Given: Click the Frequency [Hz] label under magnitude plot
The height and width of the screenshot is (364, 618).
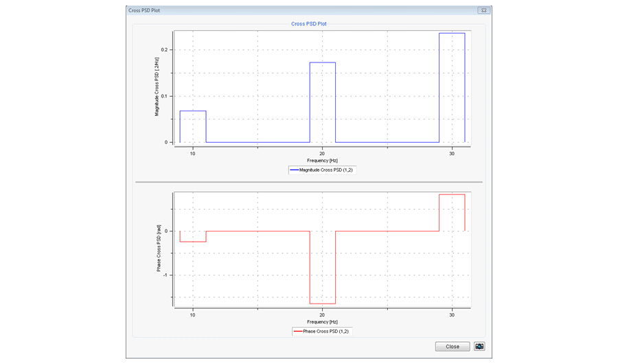Looking at the screenshot, I should (322, 160).
